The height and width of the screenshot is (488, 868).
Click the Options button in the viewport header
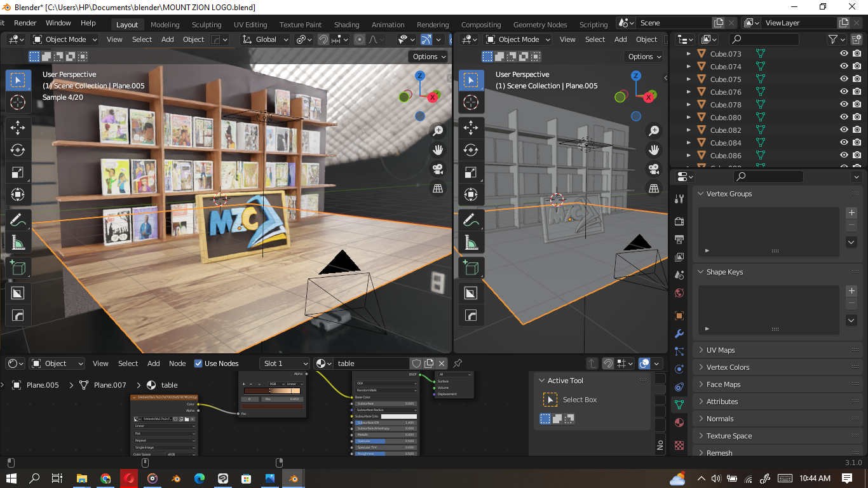point(427,56)
